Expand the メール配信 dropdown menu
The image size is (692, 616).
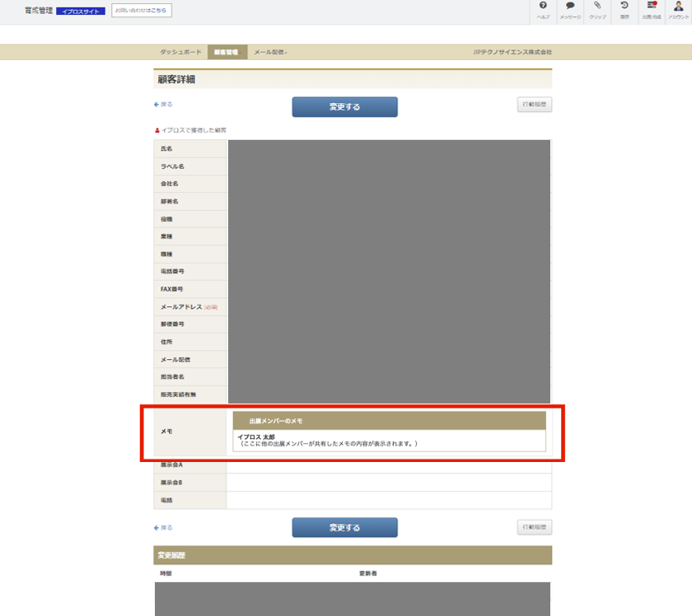(270, 52)
